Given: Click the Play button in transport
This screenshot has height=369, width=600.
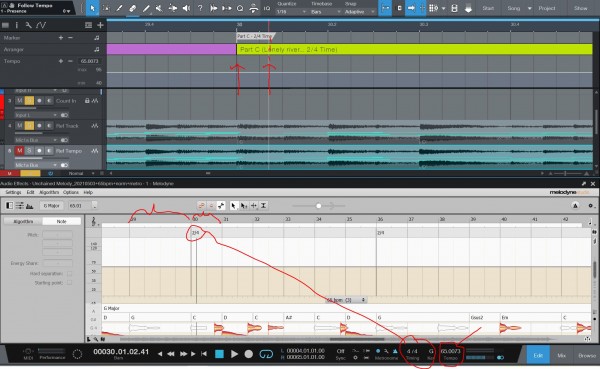Looking at the screenshot, I should [x=234, y=354].
